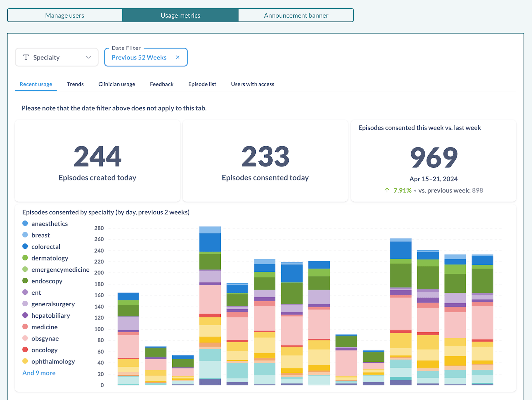
Task: Switch to the Manage users tab
Action: point(65,15)
